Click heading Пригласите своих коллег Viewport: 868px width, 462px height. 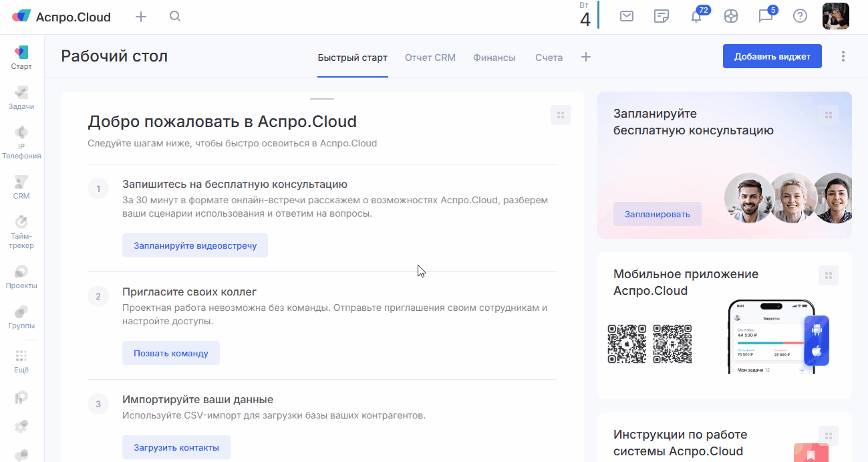pos(189,292)
